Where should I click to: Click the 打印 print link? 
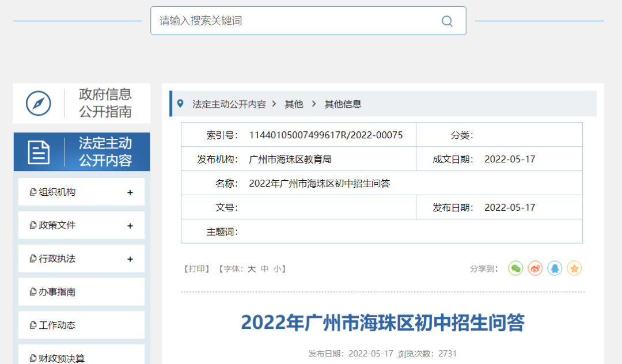(x=196, y=269)
